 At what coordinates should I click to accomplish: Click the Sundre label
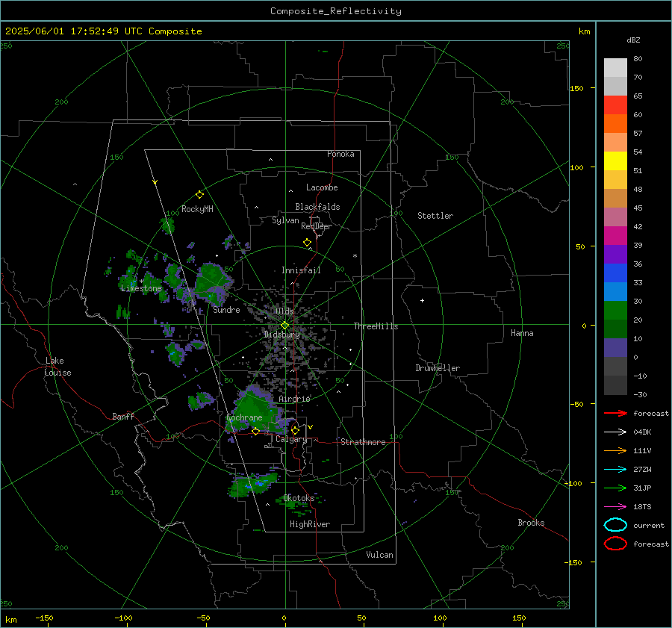(x=227, y=310)
